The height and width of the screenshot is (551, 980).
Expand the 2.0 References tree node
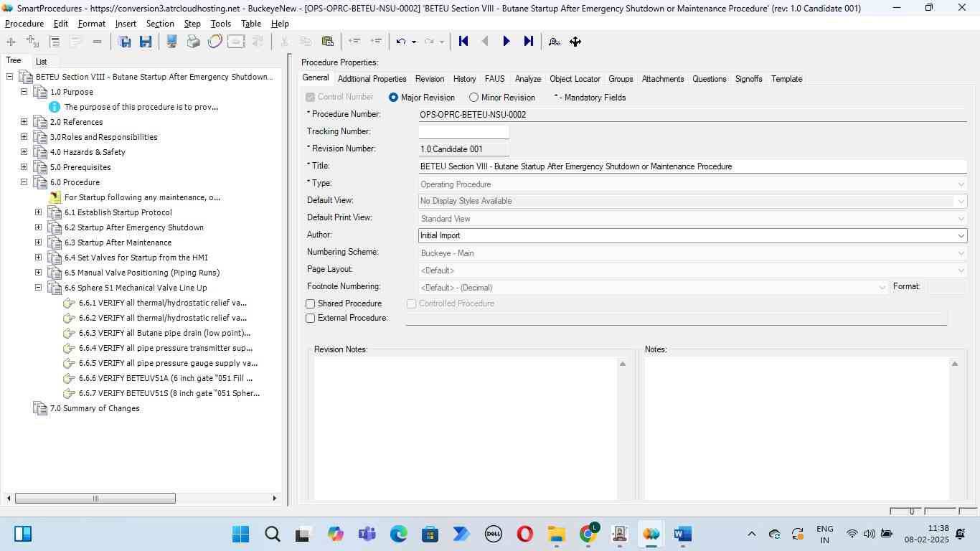24,122
